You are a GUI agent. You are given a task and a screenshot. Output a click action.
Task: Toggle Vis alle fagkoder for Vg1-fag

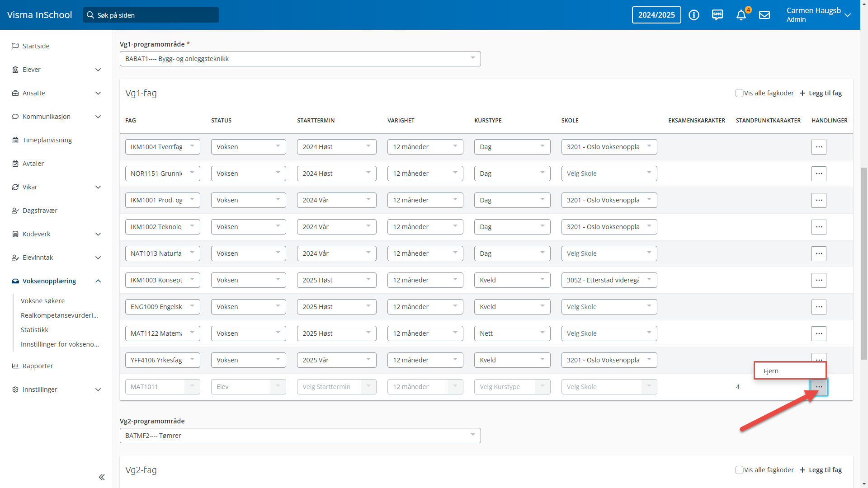[x=739, y=93]
